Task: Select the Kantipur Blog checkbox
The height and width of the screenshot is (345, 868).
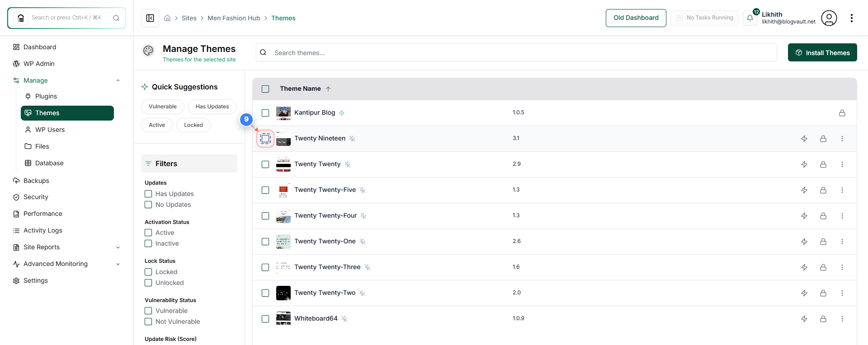Action: 265,113
